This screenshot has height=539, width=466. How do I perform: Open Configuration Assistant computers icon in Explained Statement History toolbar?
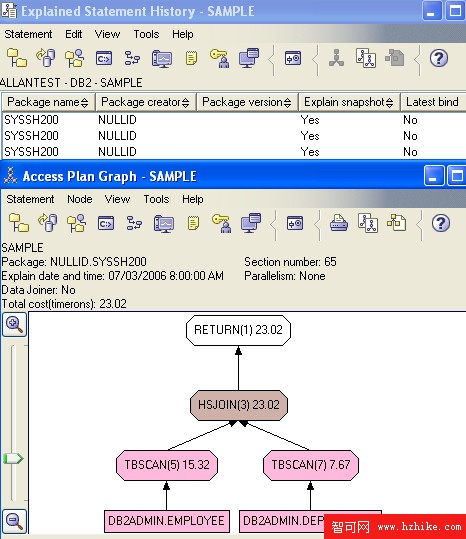click(249, 58)
